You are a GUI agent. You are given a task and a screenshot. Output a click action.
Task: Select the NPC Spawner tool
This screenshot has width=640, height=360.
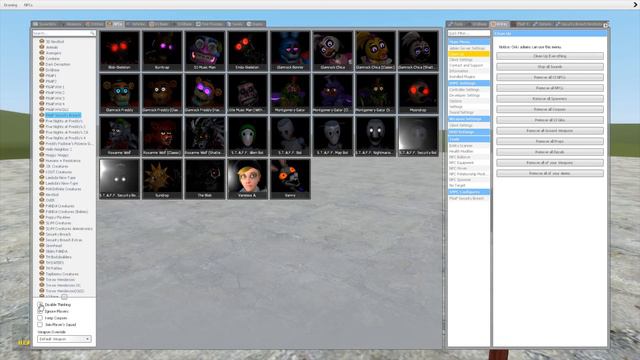pos(469,180)
